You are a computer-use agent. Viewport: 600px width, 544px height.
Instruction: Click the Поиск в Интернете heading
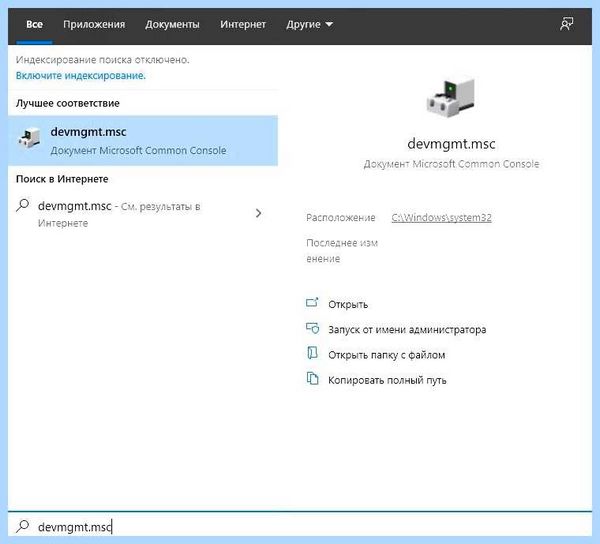click(x=62, y=179)
